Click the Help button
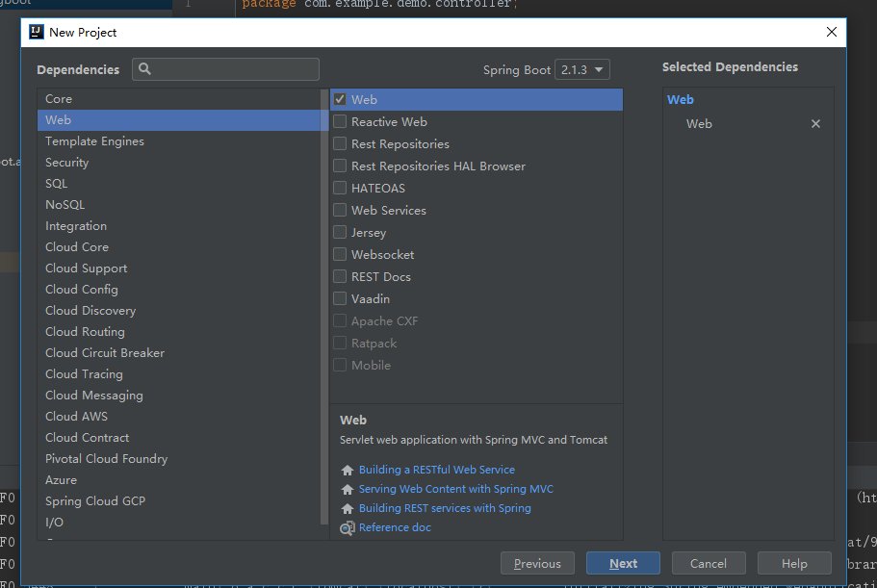 coord(794,563)
